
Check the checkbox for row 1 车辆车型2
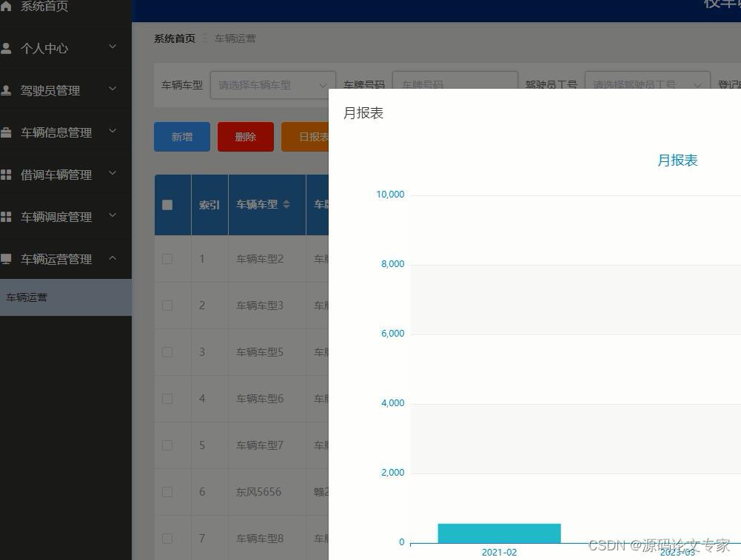coord(167,258)
